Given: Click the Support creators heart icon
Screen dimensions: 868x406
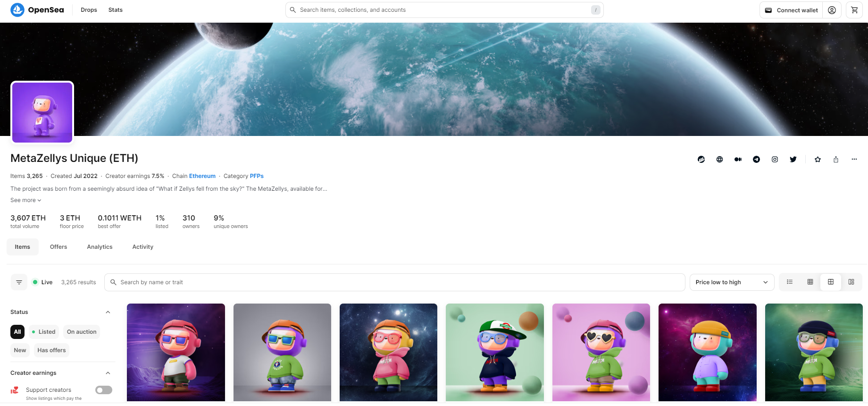Looking at the screenshot, I should [x=15, y=390].
